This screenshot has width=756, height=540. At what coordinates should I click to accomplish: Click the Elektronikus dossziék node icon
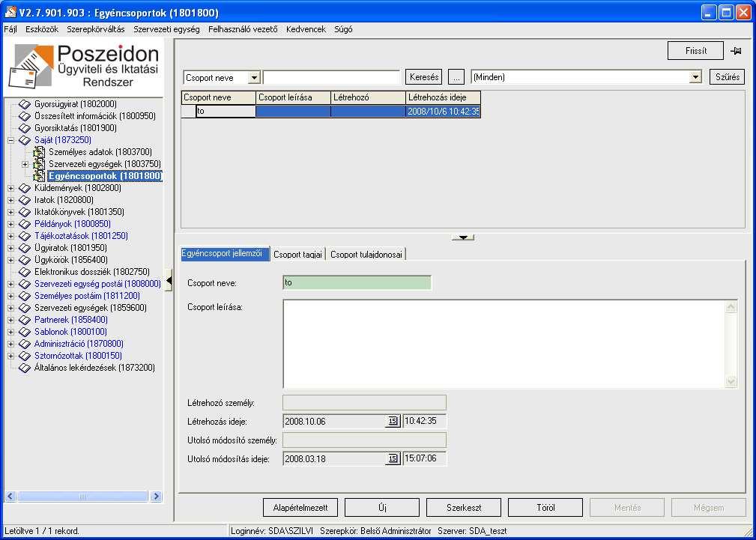[25, 272]
